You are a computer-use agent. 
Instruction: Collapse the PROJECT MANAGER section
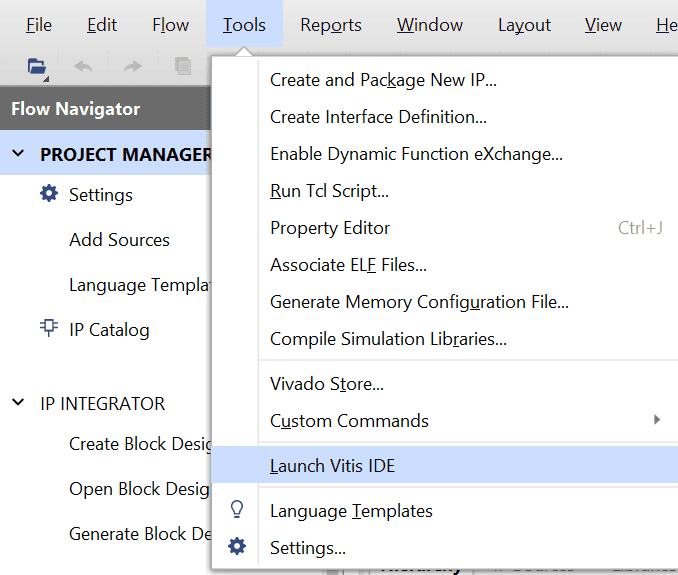(19, 154)
